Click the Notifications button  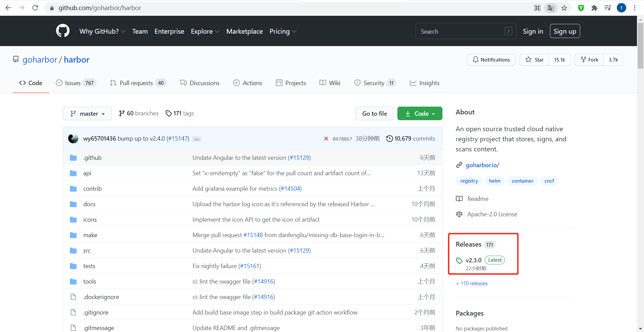491,60
